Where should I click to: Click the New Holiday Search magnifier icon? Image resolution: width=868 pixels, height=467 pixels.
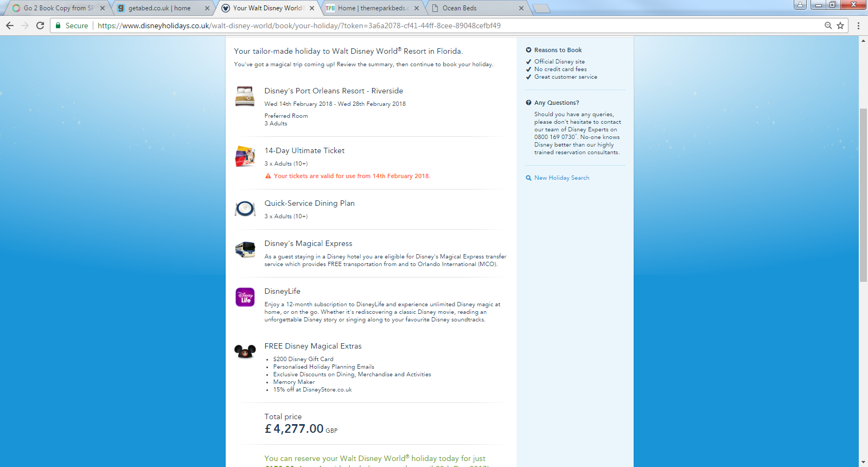click(528, 178)
